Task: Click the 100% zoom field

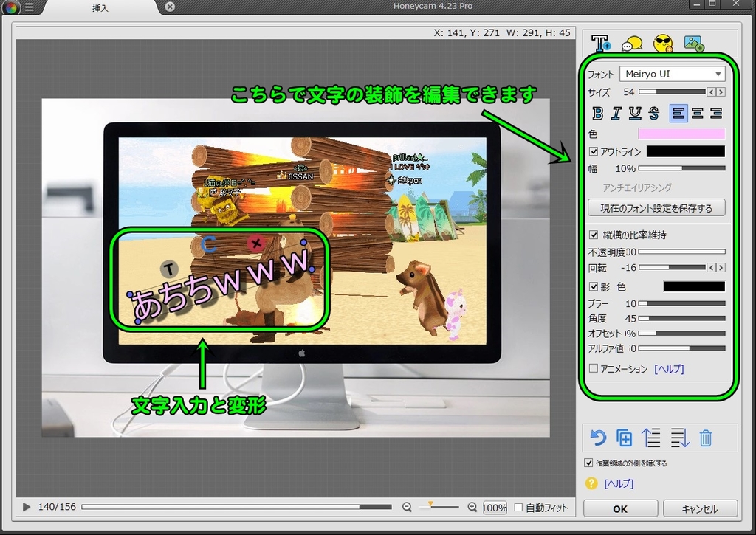Action: coord(495,508)
